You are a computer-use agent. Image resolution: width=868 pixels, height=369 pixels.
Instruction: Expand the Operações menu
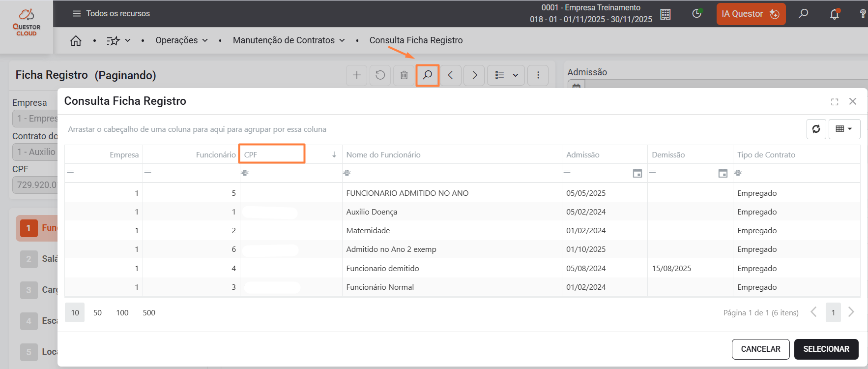181,40
